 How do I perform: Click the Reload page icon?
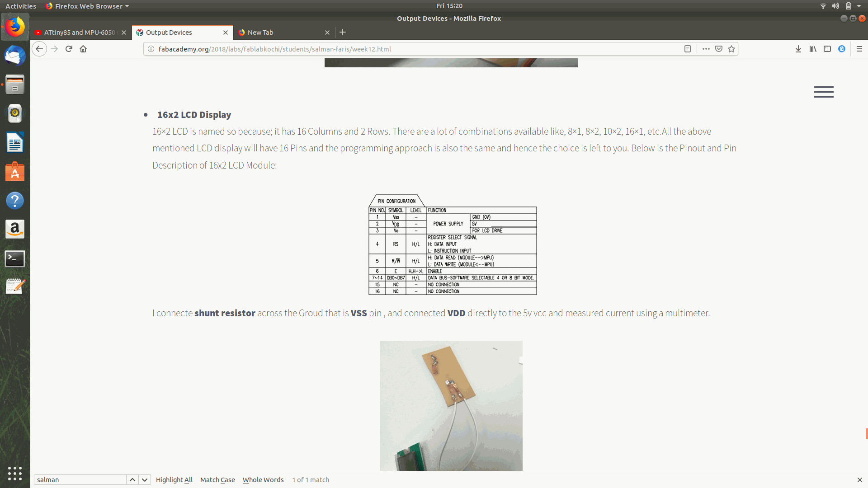click(69, 49)
